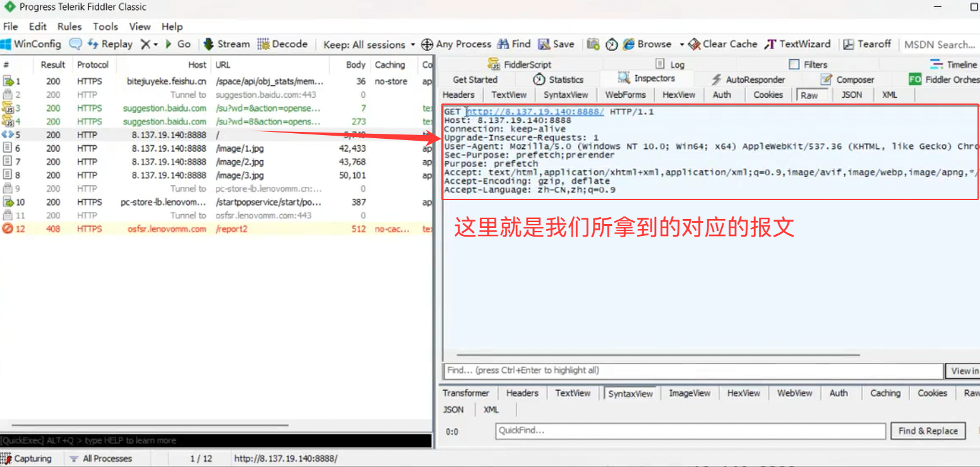Select response Transformer tab
This screenshot has width=980, height=467.
[x=466, y=393]
